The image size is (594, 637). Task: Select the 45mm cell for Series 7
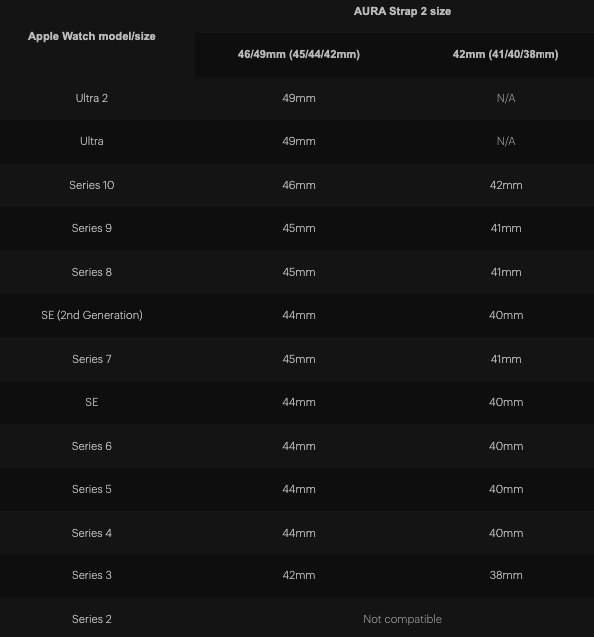coord(299,359)
